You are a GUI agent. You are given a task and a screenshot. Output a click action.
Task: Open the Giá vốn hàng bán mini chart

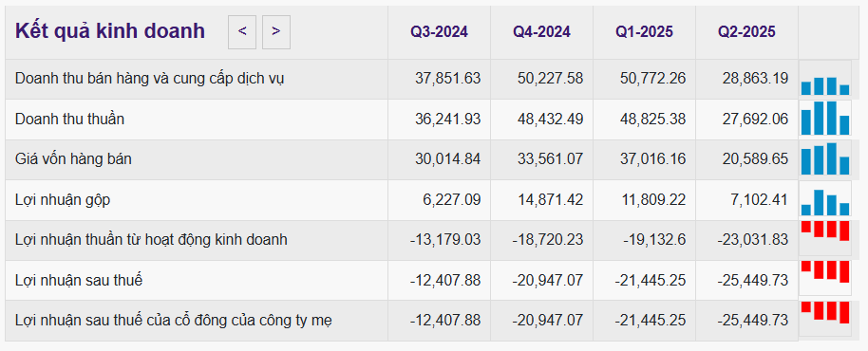(x=825, y=158)
